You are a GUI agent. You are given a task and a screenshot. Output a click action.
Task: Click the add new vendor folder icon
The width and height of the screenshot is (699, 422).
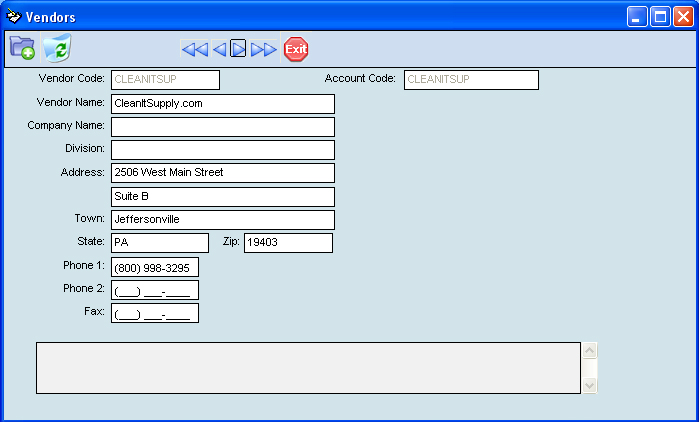coord(22,47)
